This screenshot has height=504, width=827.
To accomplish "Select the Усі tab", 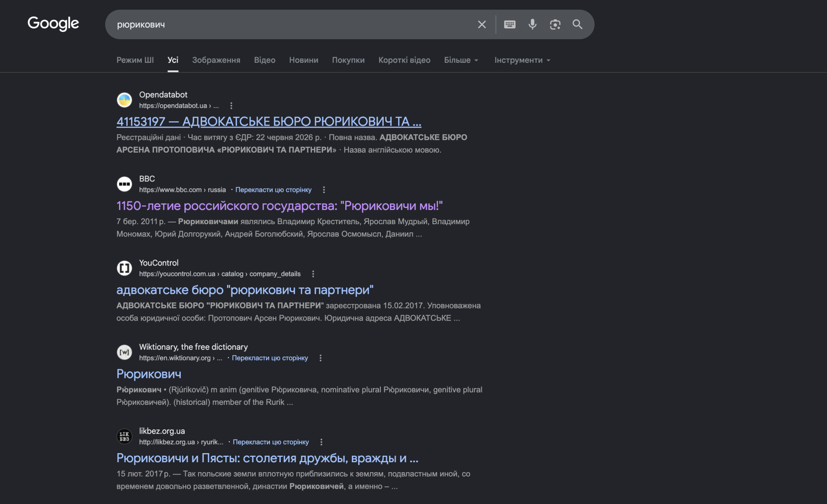I will coord(173,60).
